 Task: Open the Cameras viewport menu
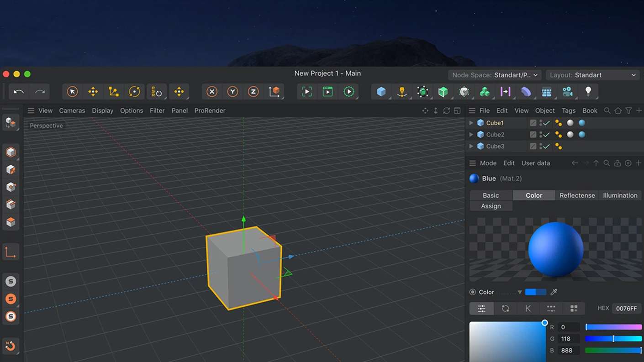point(72,110)
